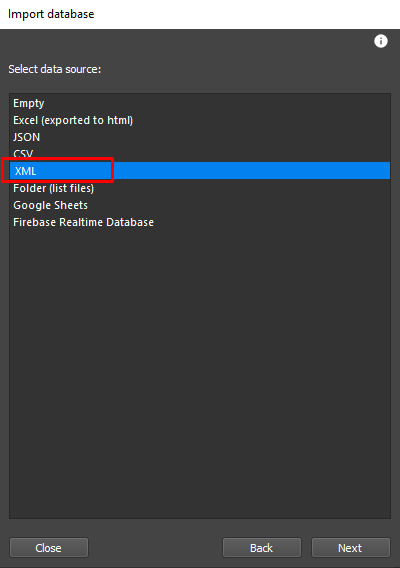Select the Empty data source
400x568 pixels.
coord(200,103)
